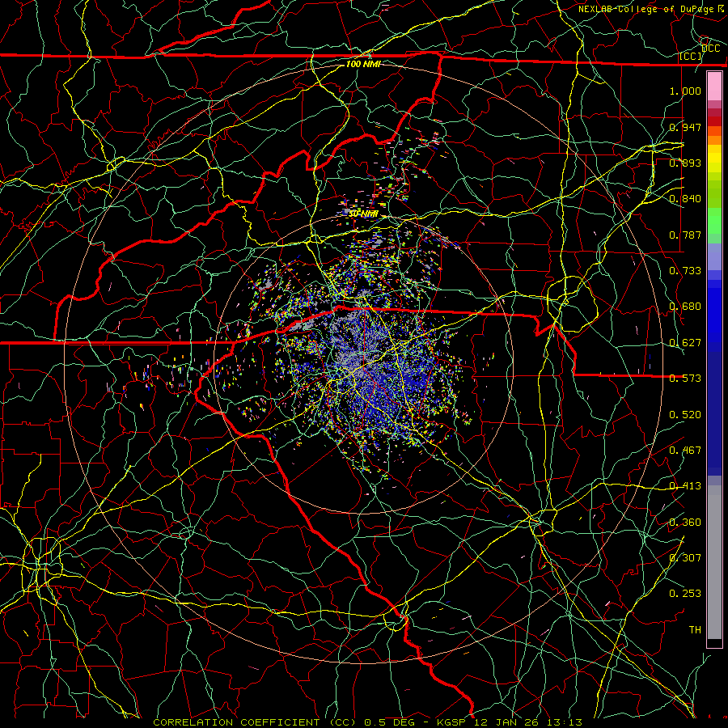Click the 0.5 DEG elevation text
The image size is (728, 728).
pos(392,722)
